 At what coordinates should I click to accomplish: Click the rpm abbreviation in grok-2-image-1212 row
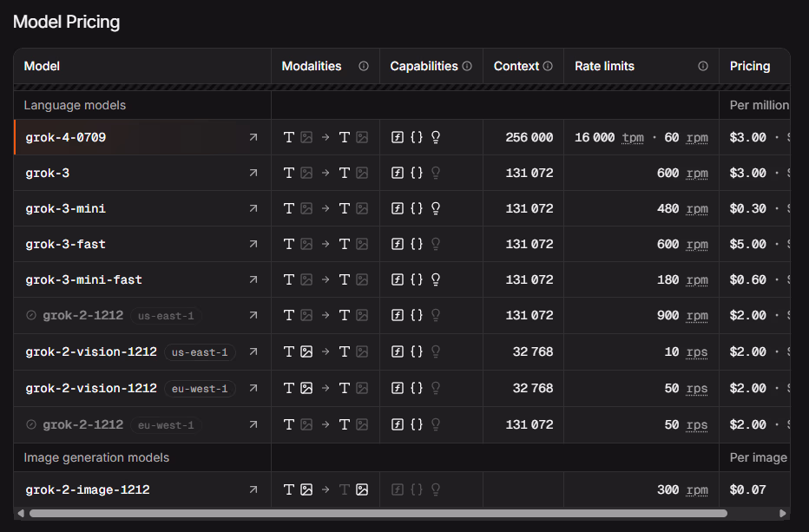(697, 489)
